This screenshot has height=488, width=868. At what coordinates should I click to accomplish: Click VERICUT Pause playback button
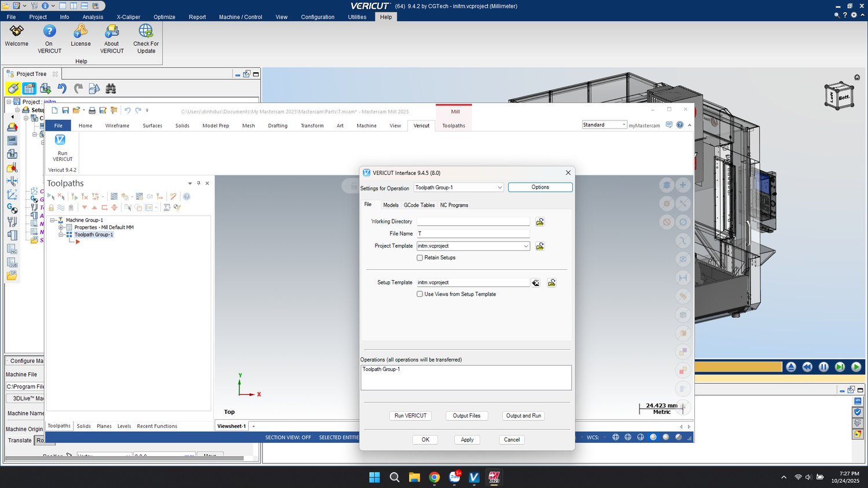coord(823,367)
